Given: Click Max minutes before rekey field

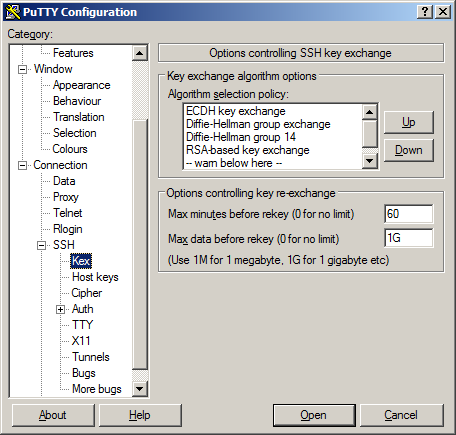Looking at the screenshot, I should 409,214.
